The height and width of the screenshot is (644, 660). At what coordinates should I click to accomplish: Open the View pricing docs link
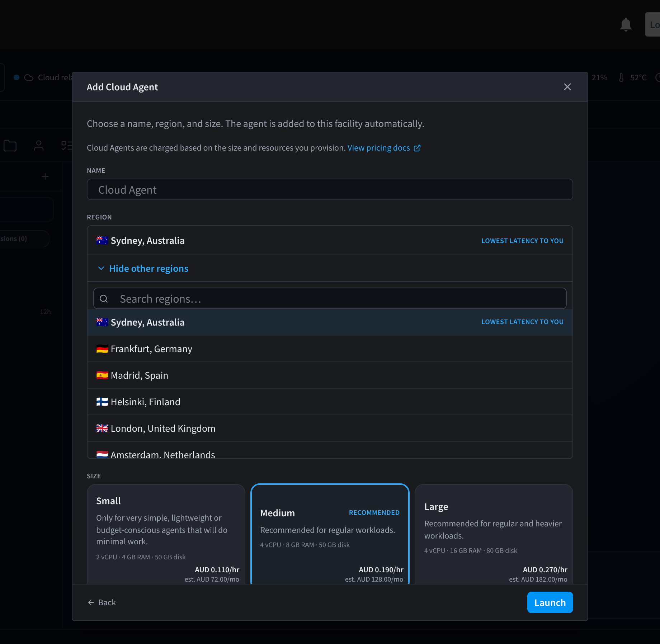[x=379, y=148]
